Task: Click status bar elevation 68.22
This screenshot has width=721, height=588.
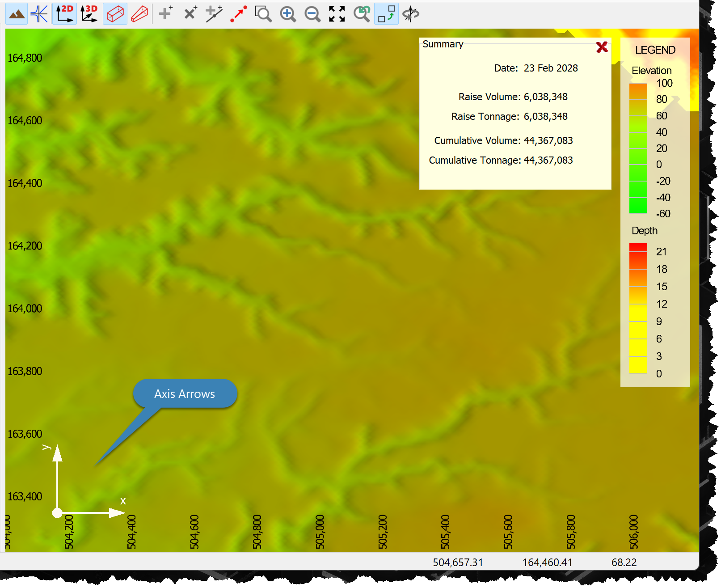Action: pos(624,563)
